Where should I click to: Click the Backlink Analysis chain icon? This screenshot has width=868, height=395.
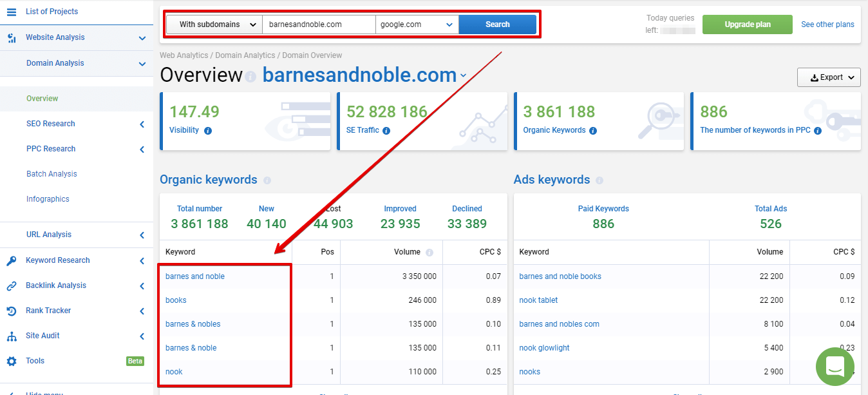click(12, 286)
